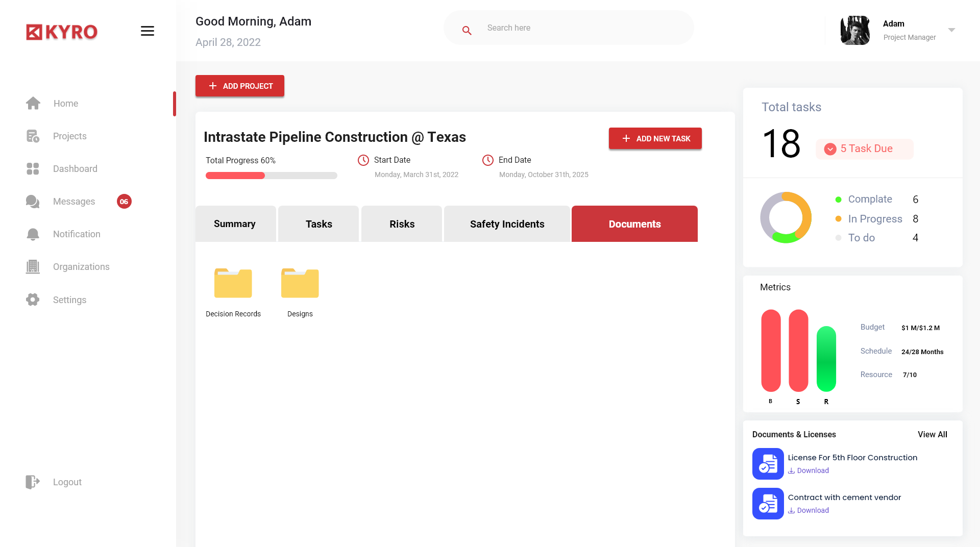Switch to the Safety Incidents tab
This screenshot has height=547, width=980.
point(507,224)
